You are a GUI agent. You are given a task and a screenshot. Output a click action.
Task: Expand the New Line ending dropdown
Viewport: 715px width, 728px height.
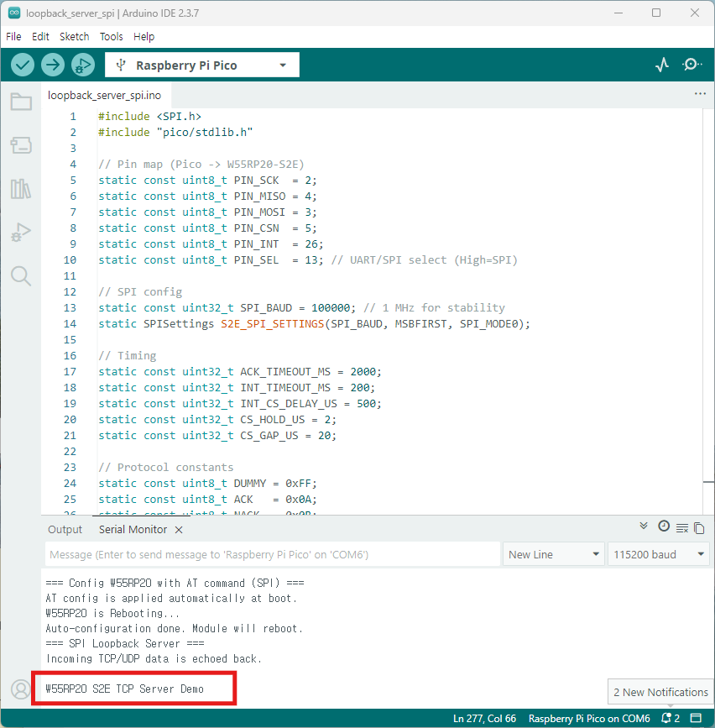click(555, 554)
